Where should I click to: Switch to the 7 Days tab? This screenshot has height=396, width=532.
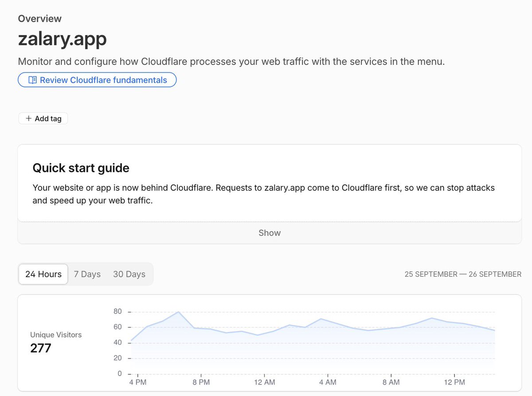coord(87,274)
